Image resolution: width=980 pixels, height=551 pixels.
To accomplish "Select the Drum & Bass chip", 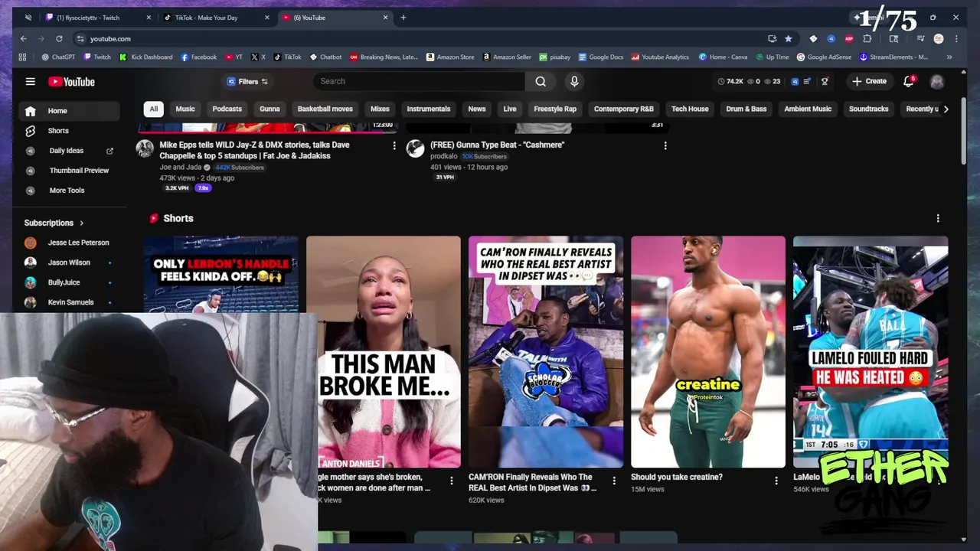I will [x=746, y=109].
